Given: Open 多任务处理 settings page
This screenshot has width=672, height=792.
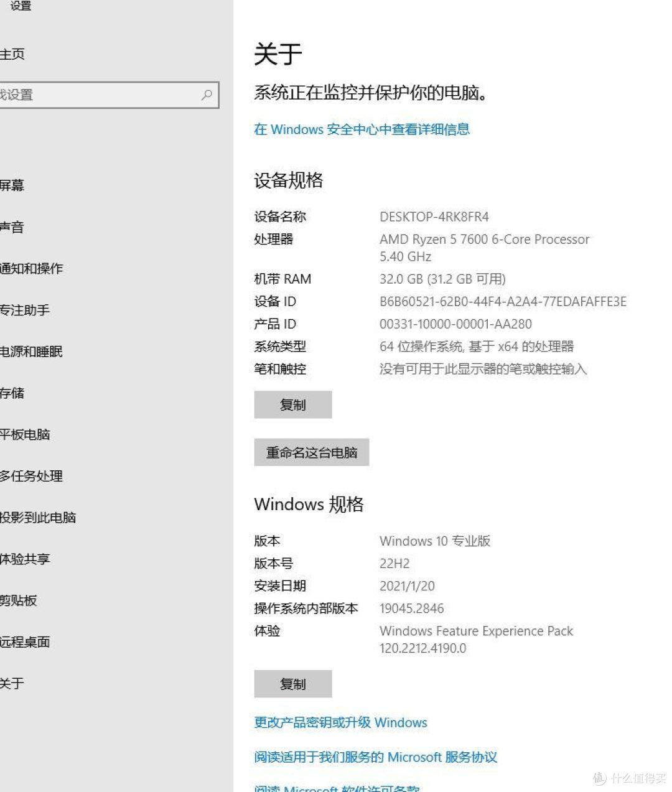Looking at the screenshot, I should coord(31,476).
